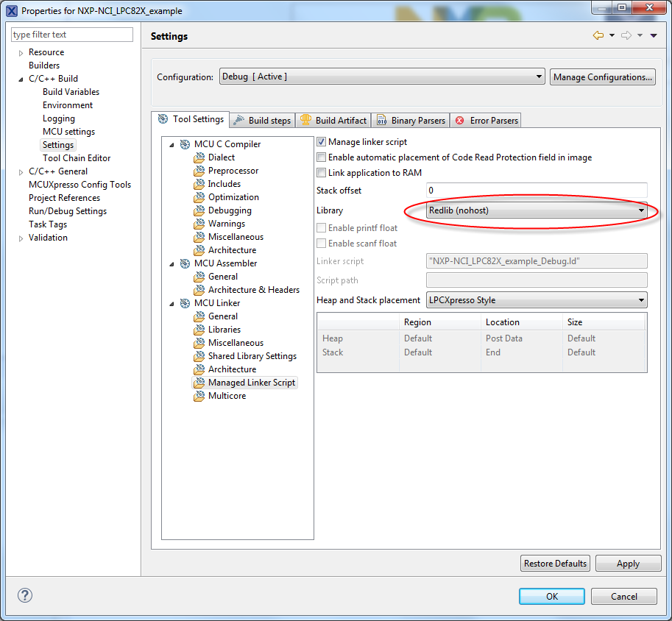The width and height of the screenshot is (672, 621).
Task: Open the view menu triangle dropdown
Action: [x=654, y=35]
